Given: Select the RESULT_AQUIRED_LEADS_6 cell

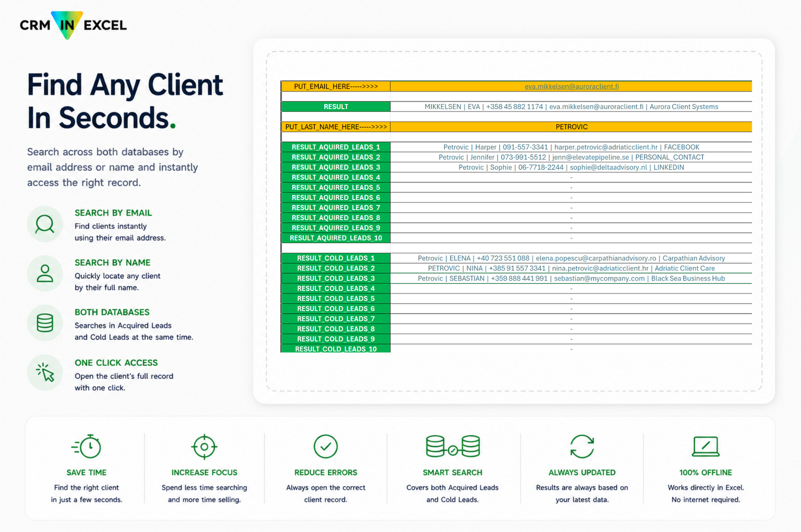Looking at the screenshot, I should 336,197.
